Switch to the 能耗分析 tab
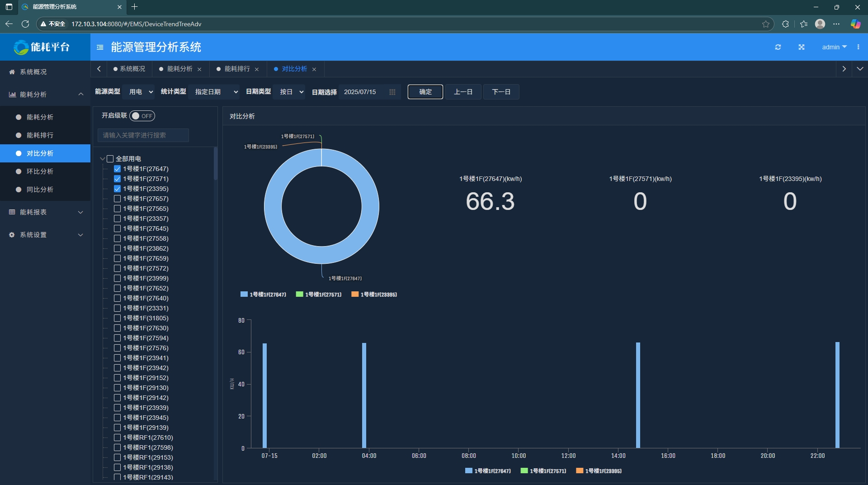Image resolution: width=868 pixels, height=485 pixels. (179, 69)
